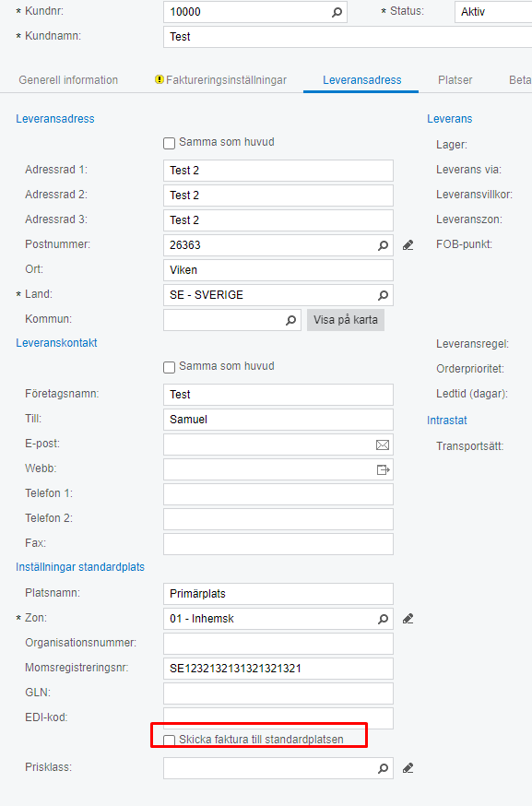The image size is (532, 806).
Task: Open the Prisklass selector
Action: click(383, 767)
